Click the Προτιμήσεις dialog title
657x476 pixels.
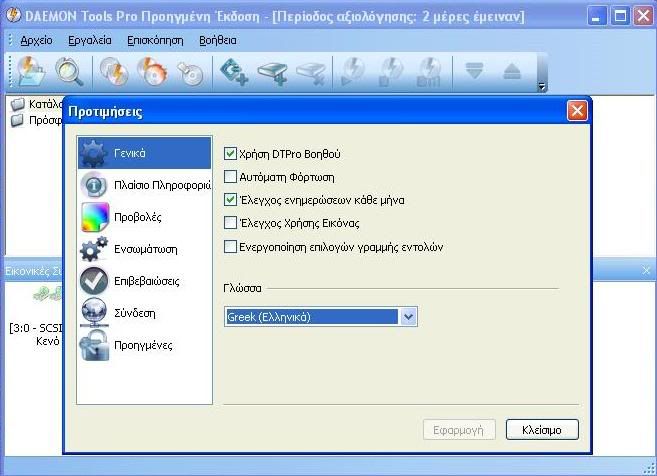click(x=105, y=112)
